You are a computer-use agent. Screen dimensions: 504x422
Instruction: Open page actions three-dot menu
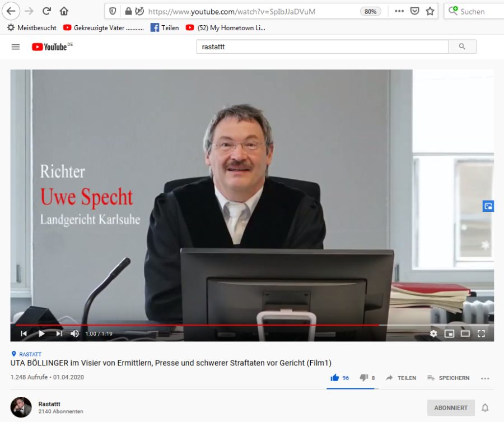point(399,11)
